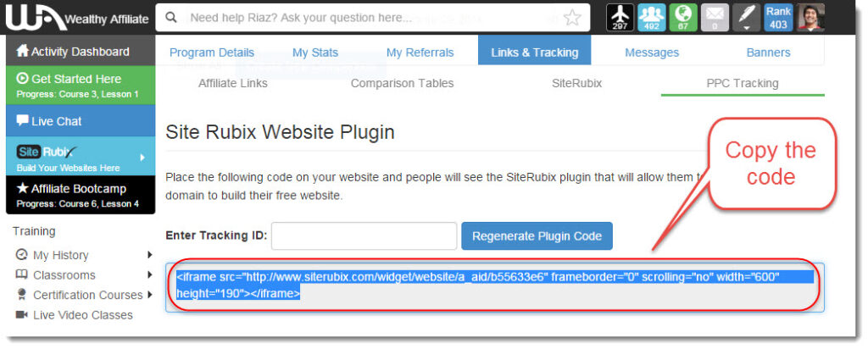Open My History in Training

pyautogui.click(x=60, y=255)
